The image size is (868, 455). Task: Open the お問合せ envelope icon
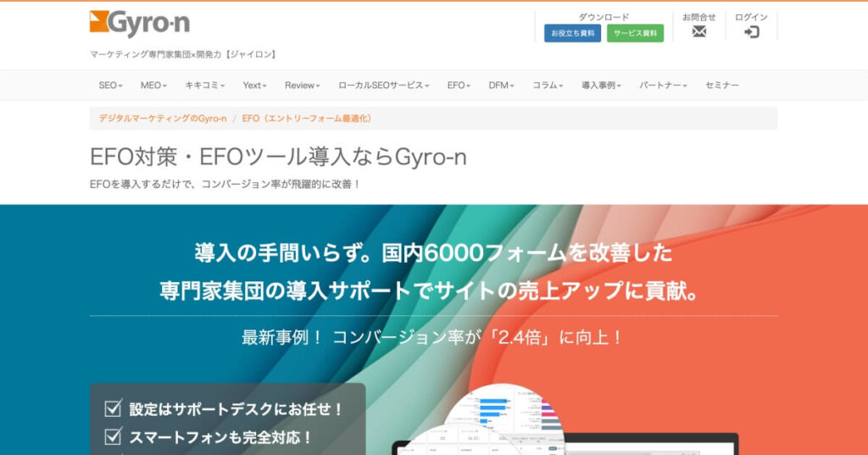pos(699,31)
